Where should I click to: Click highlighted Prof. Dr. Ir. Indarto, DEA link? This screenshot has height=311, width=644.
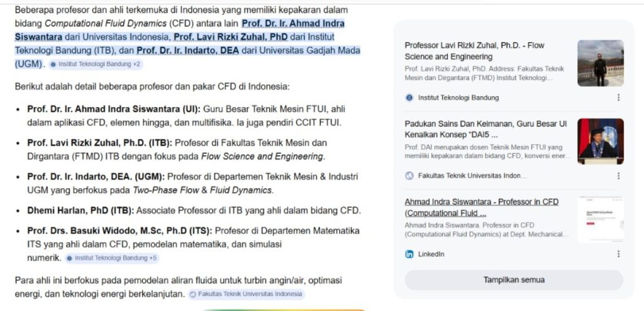(187, 50)
